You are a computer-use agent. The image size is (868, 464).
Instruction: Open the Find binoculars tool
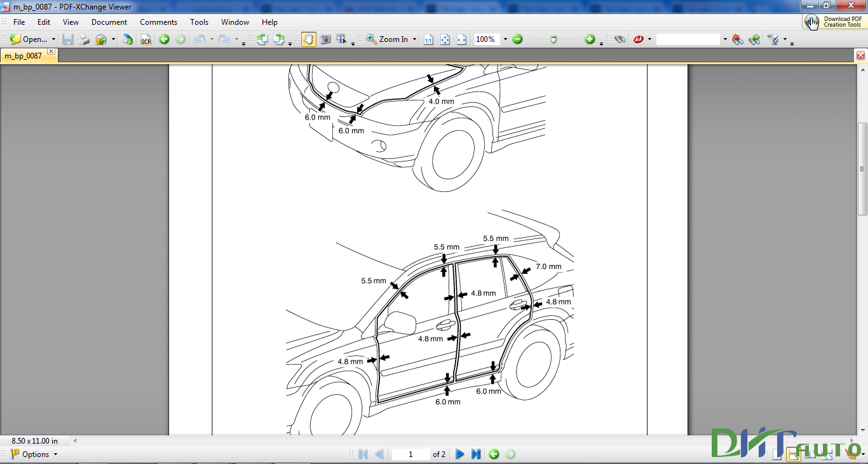click(620, 39)
